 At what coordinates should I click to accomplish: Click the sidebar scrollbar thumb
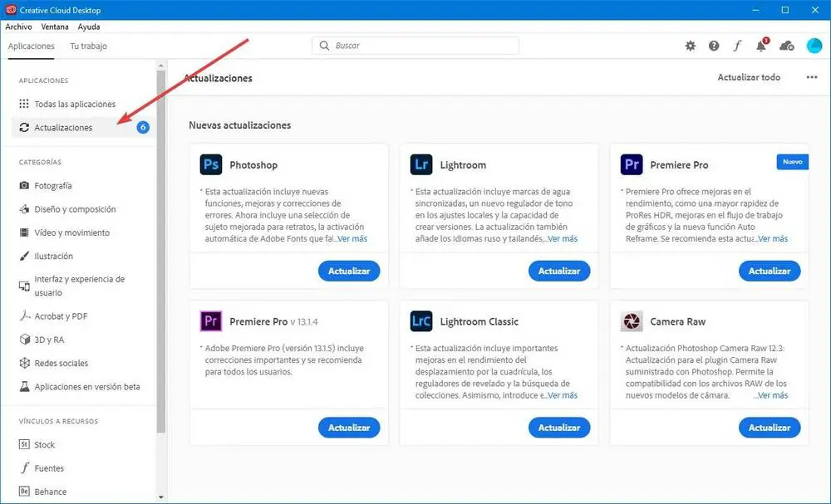[x=161, y=252]
